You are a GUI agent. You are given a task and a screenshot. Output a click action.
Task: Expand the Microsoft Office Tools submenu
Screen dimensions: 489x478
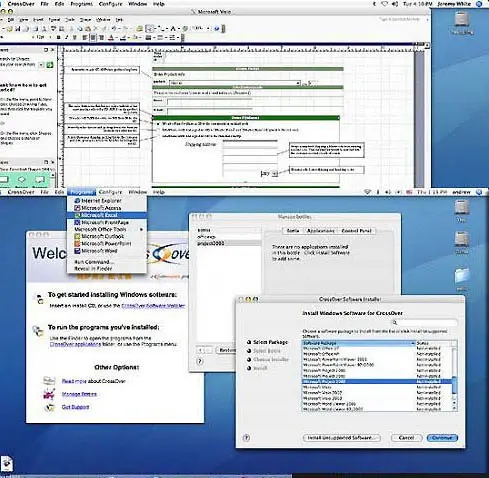107,229
